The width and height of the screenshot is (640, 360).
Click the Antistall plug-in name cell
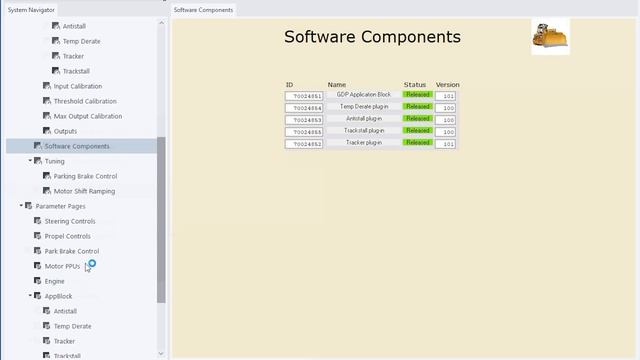364,119
